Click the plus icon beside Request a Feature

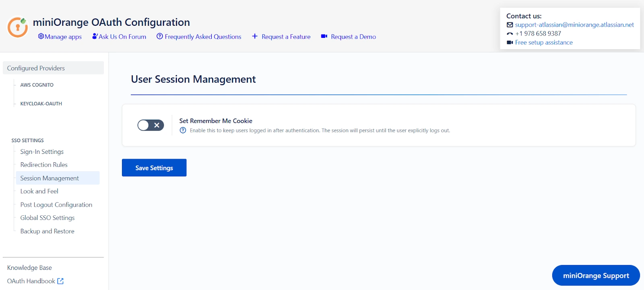click(255, 36)
